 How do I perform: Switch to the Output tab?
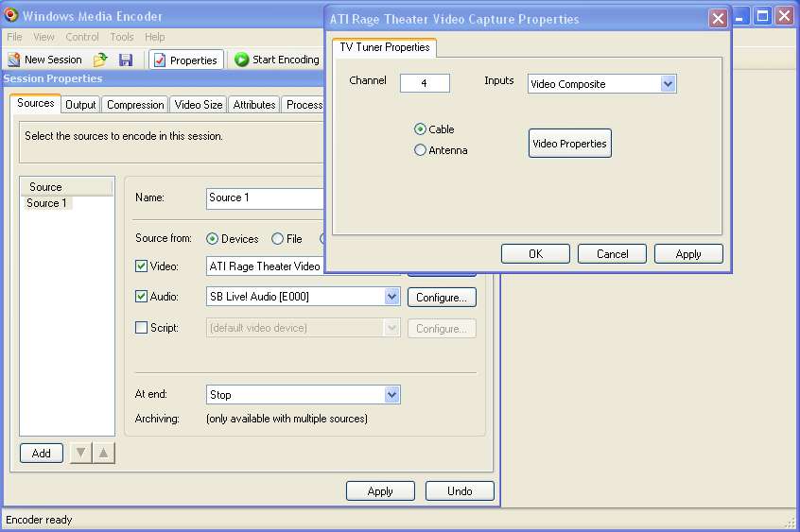[80, 105]
